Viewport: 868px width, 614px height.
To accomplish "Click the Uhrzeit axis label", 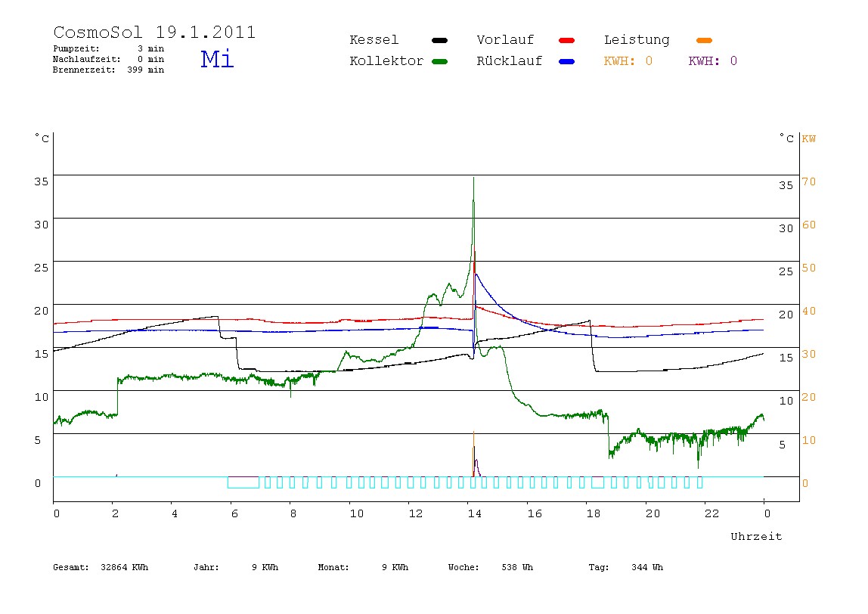I will 756,536.
